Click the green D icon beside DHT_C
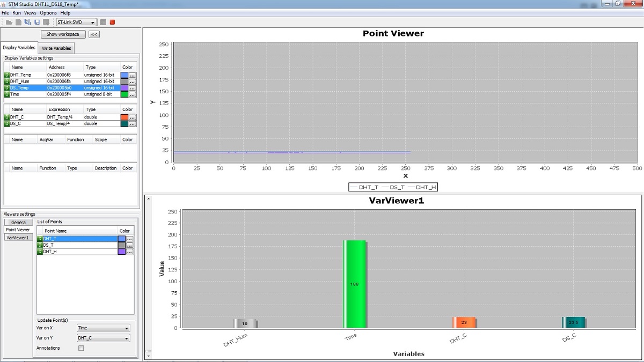 click(x=7, y=117)
